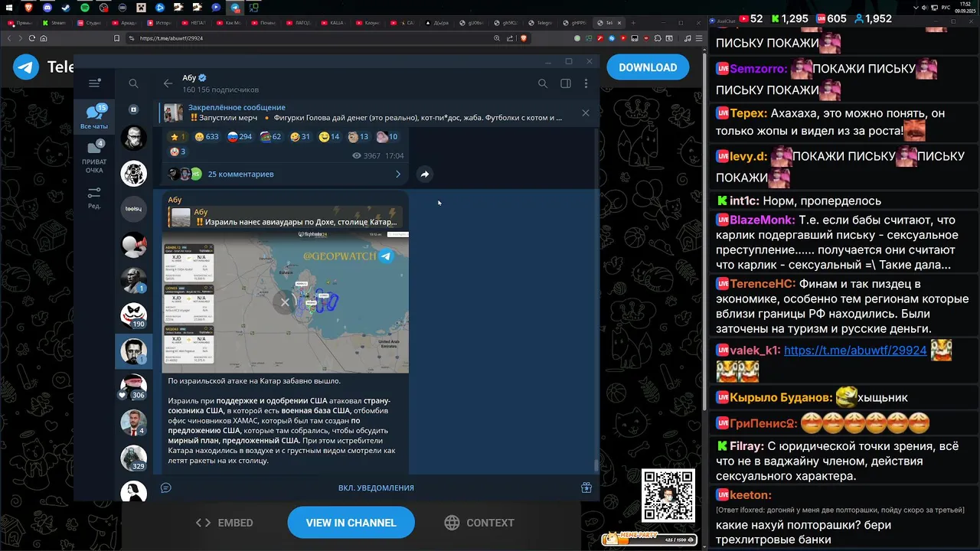Select the Все чаты folder

(x=94, y=117)
